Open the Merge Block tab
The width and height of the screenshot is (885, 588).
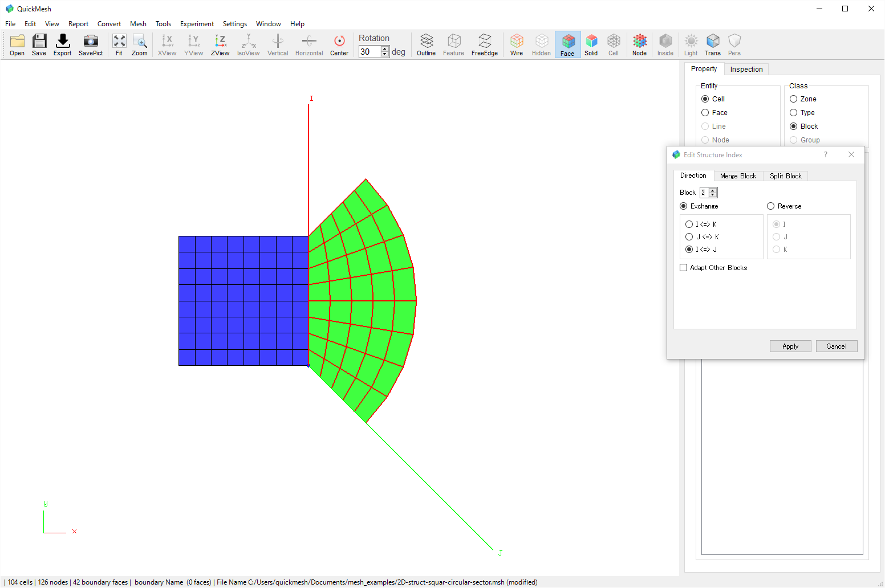738,176
